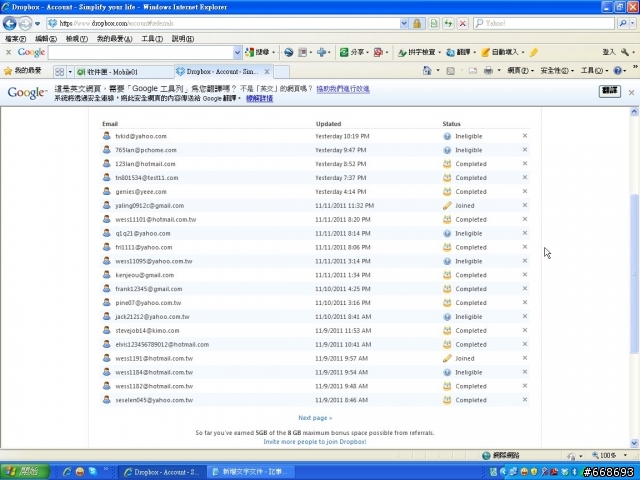The width and height of the screenshot is (640, 480).
Task: Open the 安全性 (Safety) command menu
Action: 557,71
